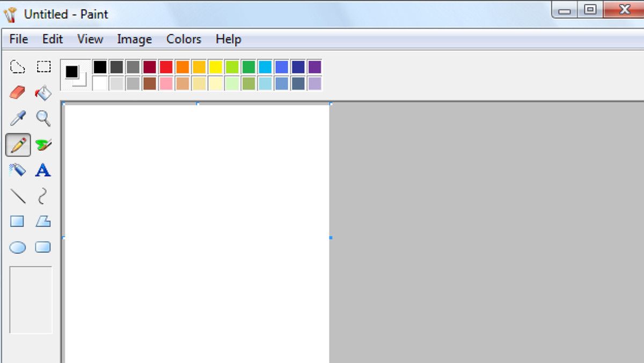The height and width of the screenshot is (363, 644).
Task: Select the rectangular Select tool
Action: tap(43, 67)
